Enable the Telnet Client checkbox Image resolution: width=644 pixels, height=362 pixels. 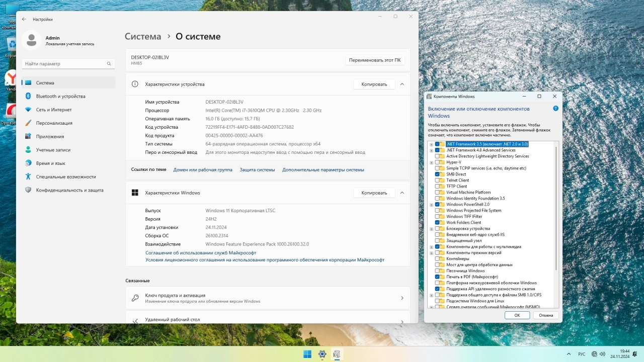[437, 180]
